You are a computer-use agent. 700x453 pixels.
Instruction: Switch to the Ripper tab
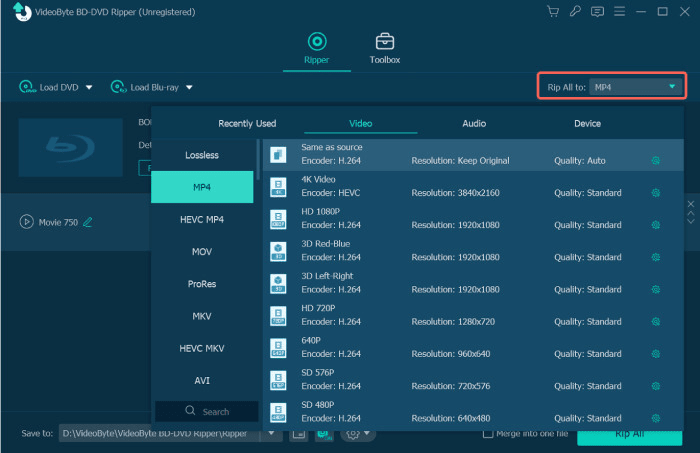coord(317,49)
